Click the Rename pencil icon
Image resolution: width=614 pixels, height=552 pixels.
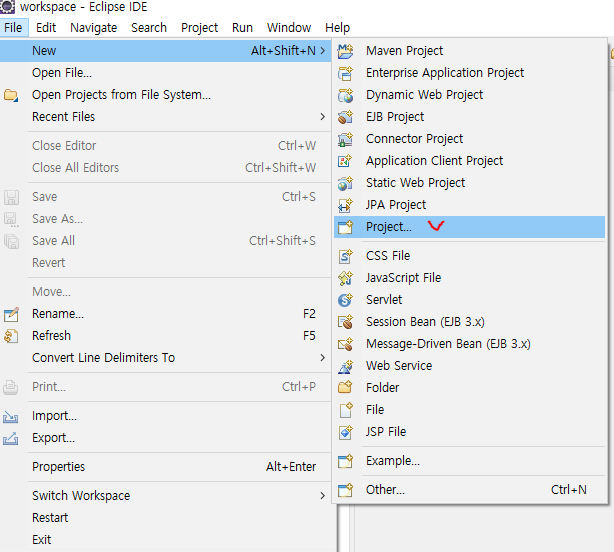pyautogui.click(x=11, y=314)
